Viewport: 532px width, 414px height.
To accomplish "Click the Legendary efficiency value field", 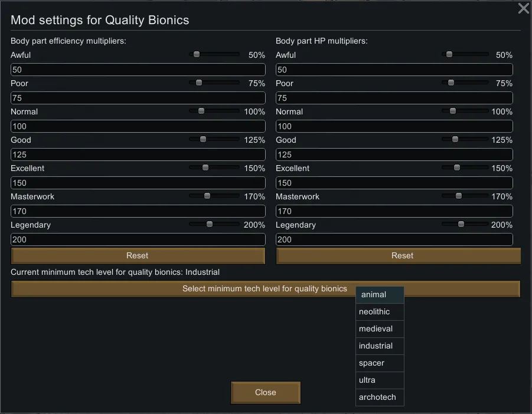I will 138,239.
